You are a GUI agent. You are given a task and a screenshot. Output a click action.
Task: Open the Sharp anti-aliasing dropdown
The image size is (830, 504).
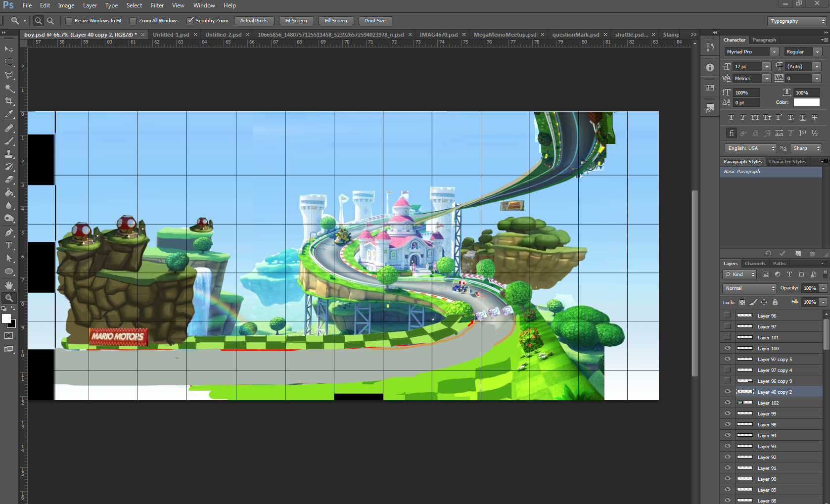click(806, 148)
